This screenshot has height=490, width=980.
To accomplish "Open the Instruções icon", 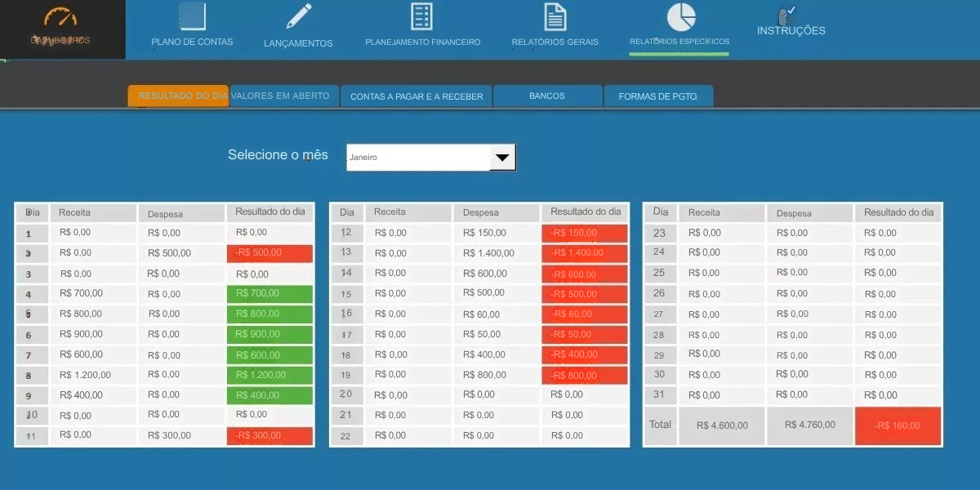I will tap(786, 14).
